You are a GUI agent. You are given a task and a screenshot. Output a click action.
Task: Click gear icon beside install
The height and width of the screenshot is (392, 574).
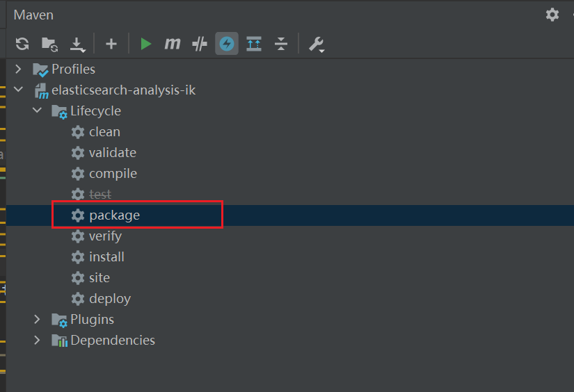(78, 257)
